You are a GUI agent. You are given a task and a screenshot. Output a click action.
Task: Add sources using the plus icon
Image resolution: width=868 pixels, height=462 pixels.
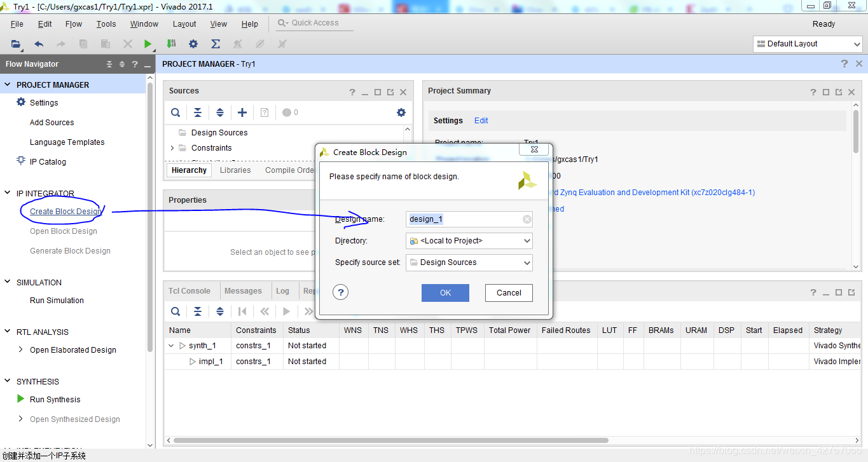pos(242,112)
